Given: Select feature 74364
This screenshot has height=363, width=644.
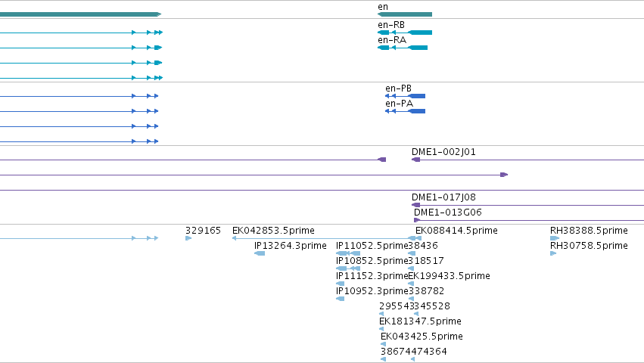Looking at the screenshot, I should point(412,359).
